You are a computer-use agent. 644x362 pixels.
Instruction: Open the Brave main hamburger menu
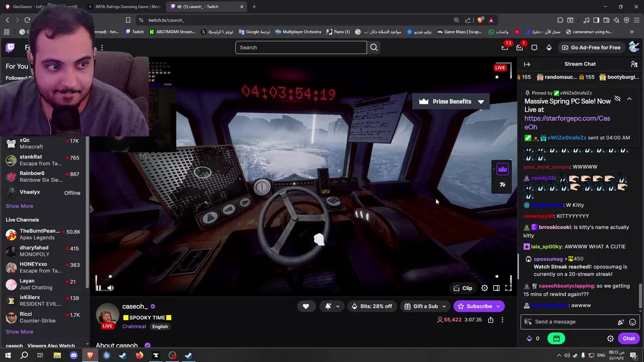click(x=636, y=20)
